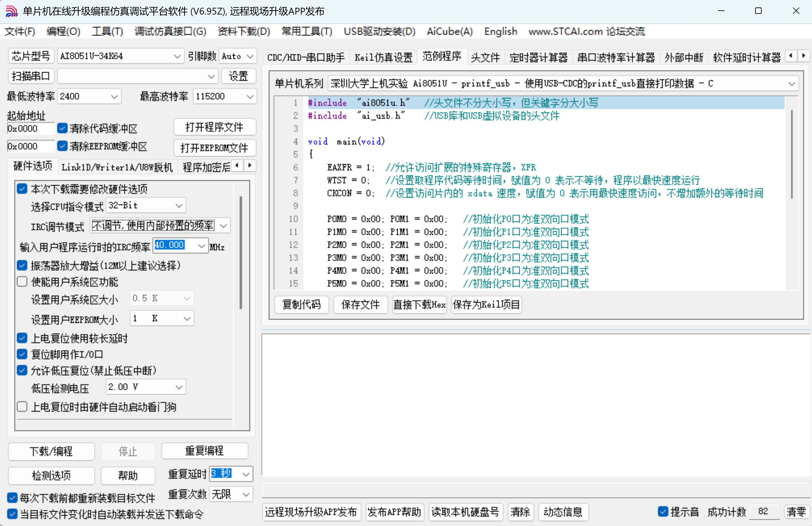
Task: Open the 最高波特率 115200 dropdown
Action: click(x=224, y=96)
